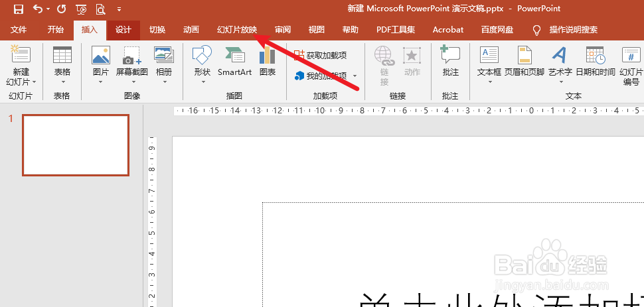Click the 操作说明搜索 search box

click(574, 30)
